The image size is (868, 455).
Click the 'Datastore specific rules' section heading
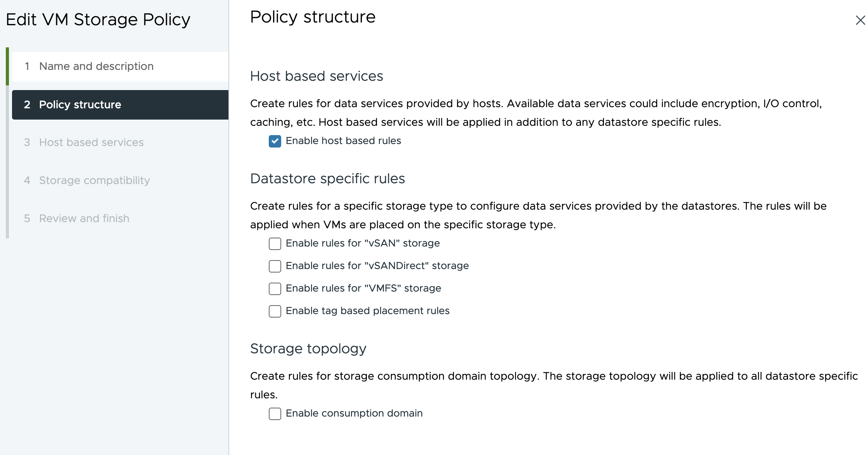coord(327,179)
